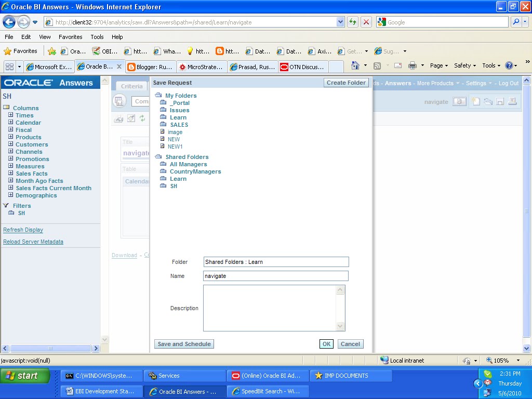Click the browser Back arrow button
532x399 pixels.
click(x=9, y=22)
